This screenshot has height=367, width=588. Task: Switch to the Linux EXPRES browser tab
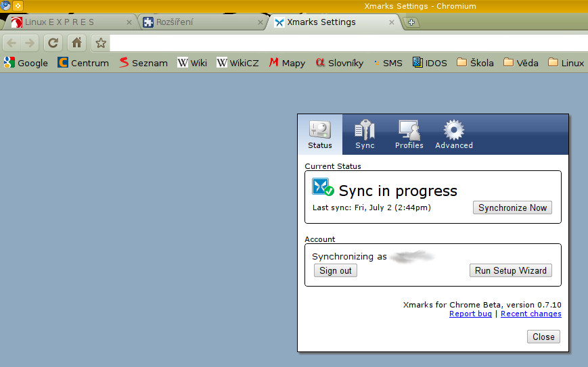[70, 22]
